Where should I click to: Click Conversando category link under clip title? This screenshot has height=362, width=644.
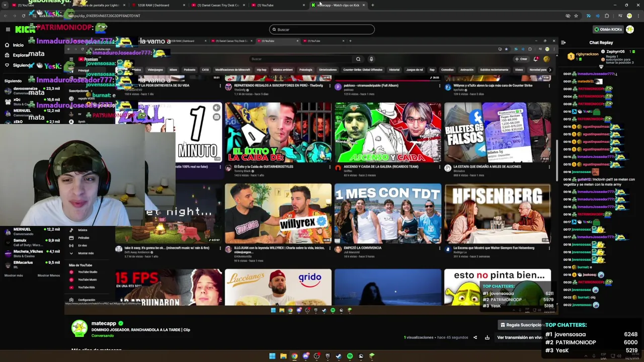[x=103, y=336]
